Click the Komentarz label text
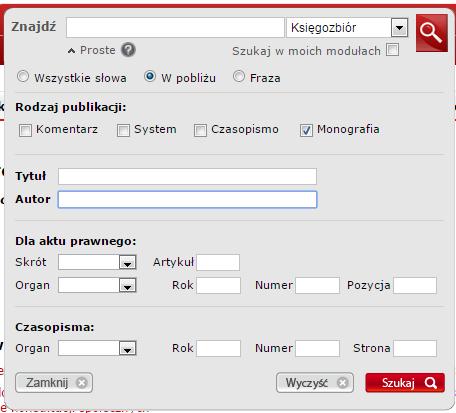 coord(67,129)
